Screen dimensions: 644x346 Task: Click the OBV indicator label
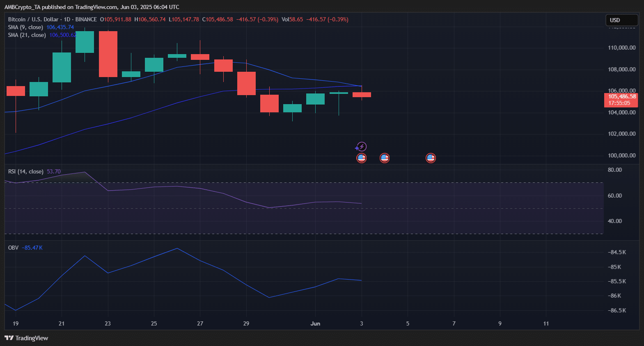point(13,248)
